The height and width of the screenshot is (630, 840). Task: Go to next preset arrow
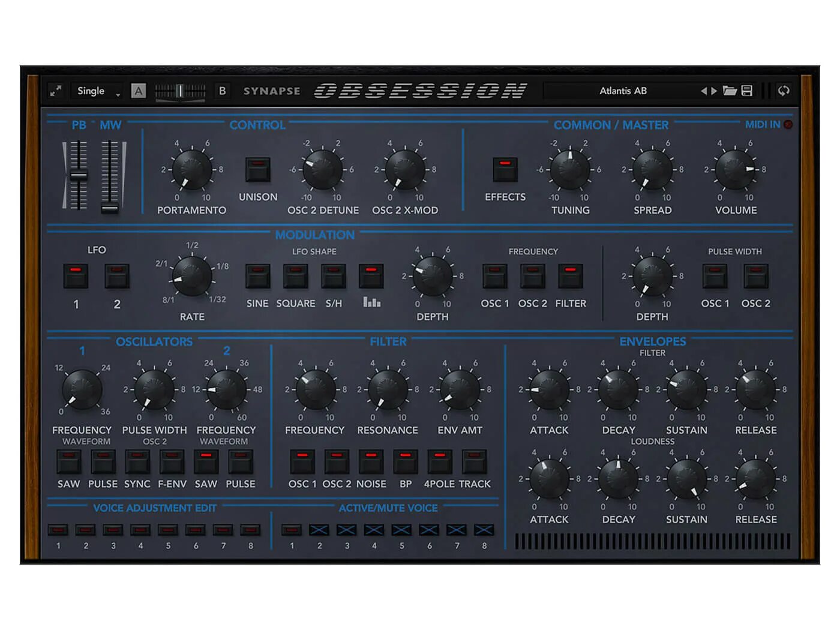tap(714, 91)
